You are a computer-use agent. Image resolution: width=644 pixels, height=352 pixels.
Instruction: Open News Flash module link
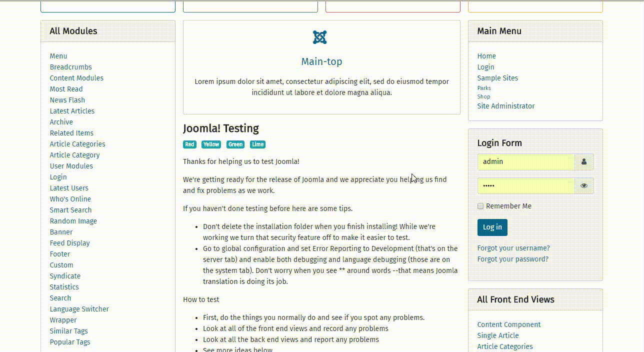(x=67, y=100)
